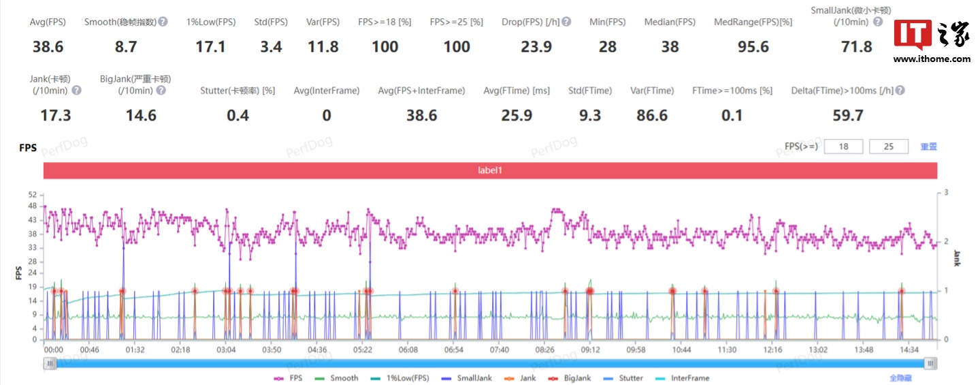The image size is (980, 385).
Task: Hide the Jank series from legend
Action: coord(521,378)
